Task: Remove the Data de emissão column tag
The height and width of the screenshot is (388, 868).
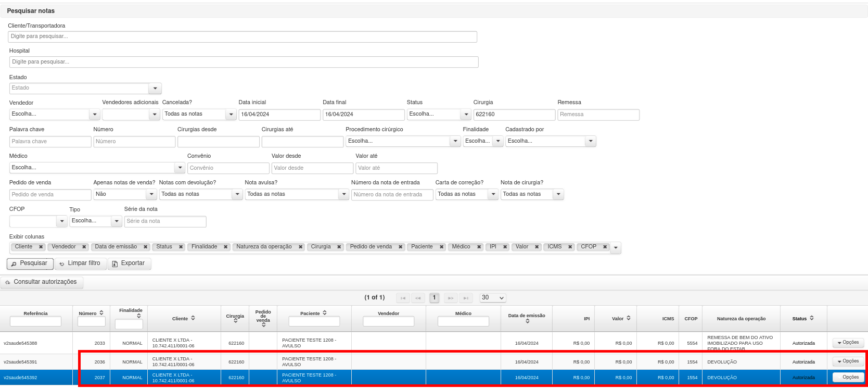Action: coord(146,247)
